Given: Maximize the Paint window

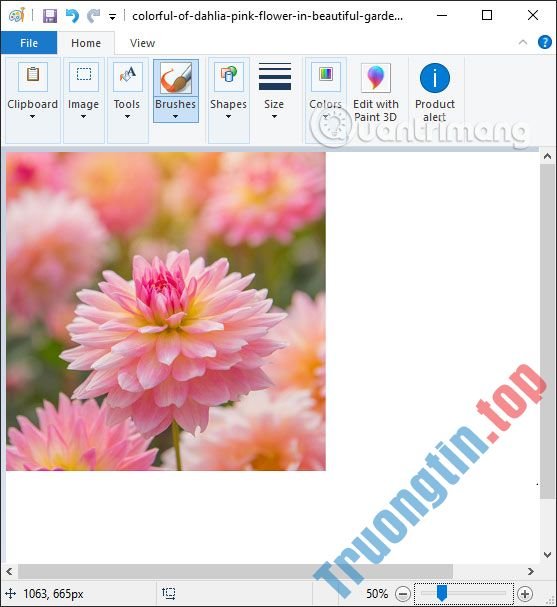Looking at the screenshot, I should (487, 15).
